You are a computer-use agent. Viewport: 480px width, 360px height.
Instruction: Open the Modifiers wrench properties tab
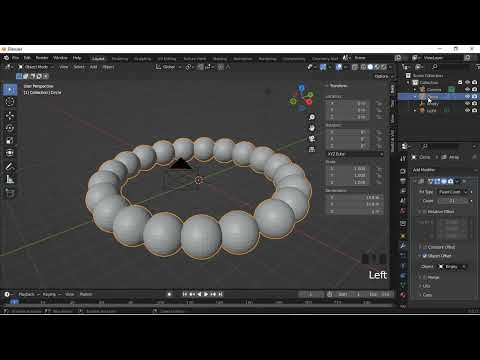click(x=403, y=246)
